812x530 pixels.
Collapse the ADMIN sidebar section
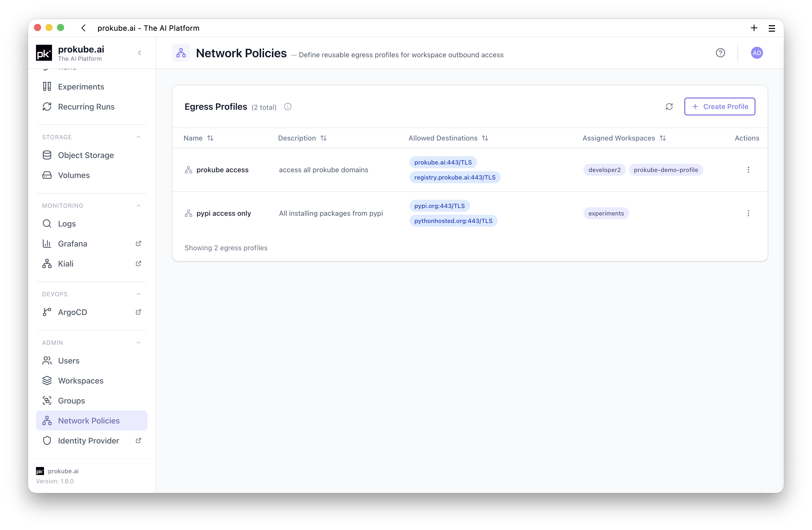tap(138, 343)
